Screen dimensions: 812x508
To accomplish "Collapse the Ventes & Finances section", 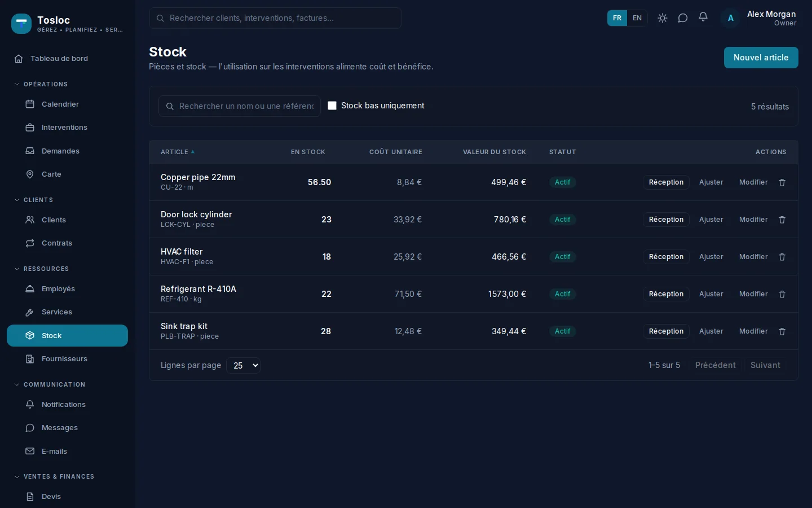I will tap(54, 476).
